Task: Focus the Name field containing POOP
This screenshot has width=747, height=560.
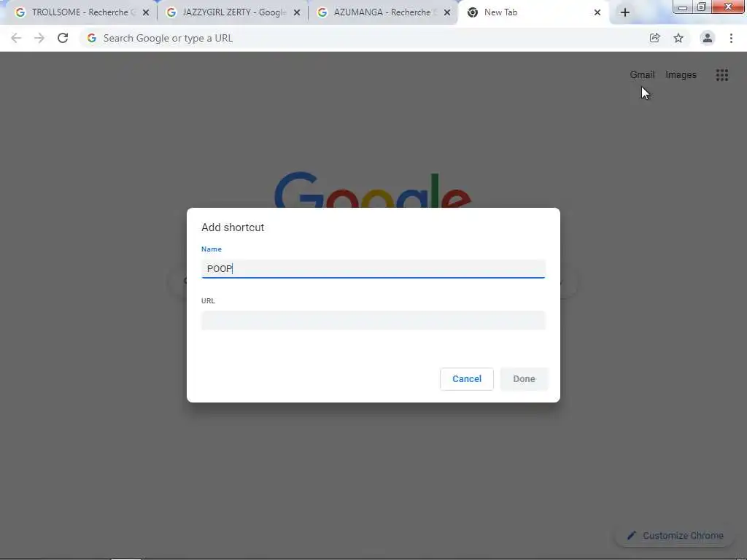Action: coord(373,268)
